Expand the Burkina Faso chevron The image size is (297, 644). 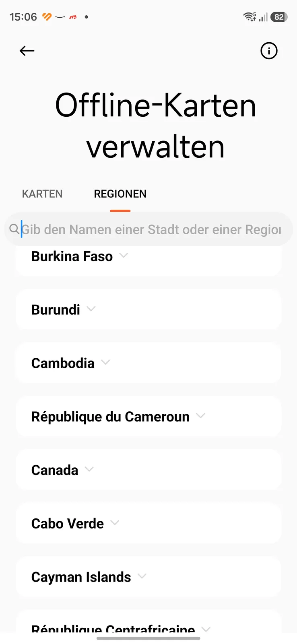[124, 255]
